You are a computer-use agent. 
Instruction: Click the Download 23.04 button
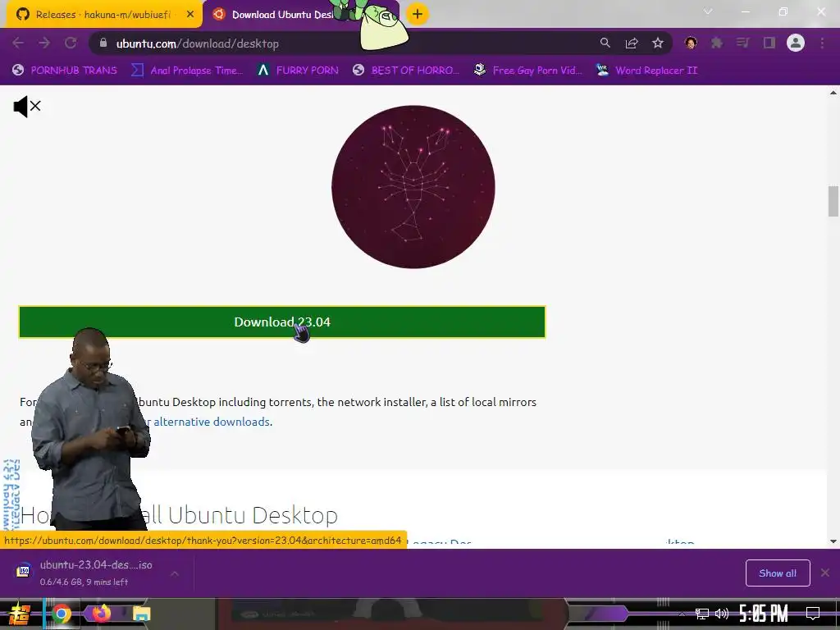click(282, 322)
